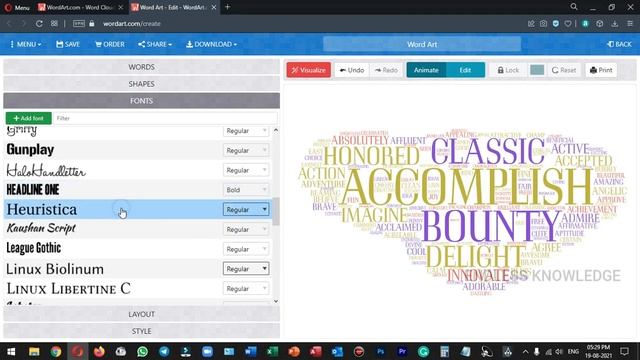Image resolution: width=640 pixels, height=360 pixels.
Task: Click the browser search tabs magnifier icon
Action: click(x=574, y=7)
